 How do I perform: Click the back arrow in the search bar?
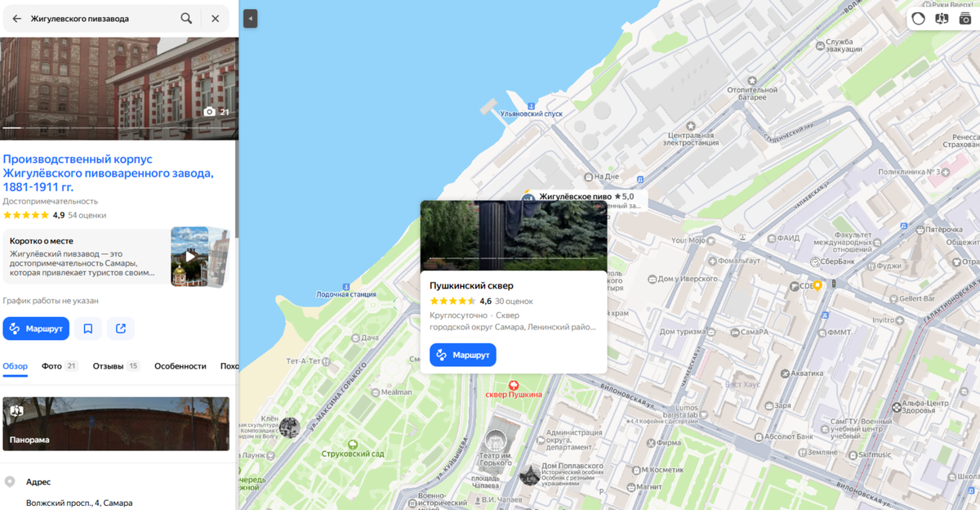point(16,18)
